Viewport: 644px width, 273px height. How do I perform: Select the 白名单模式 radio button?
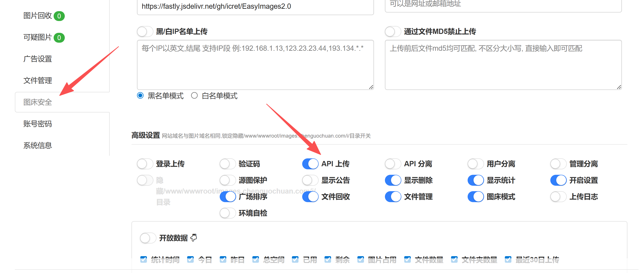coord(194,96)
